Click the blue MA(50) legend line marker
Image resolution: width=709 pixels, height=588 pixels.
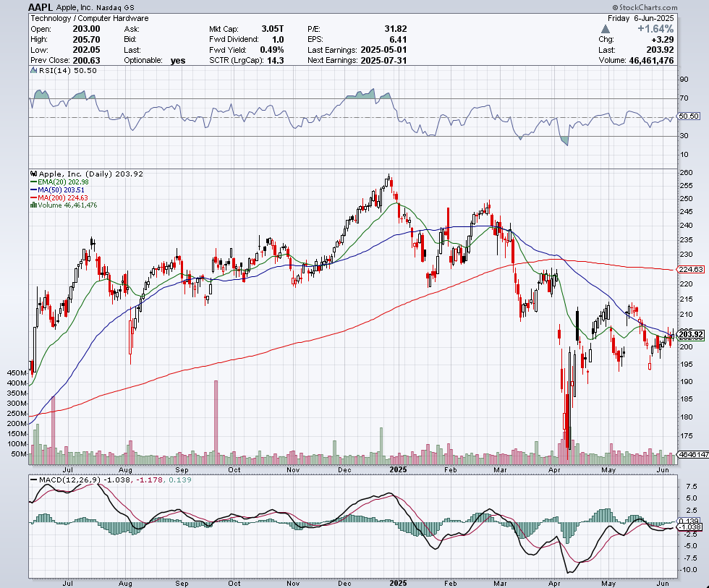(x=33, y=190)
